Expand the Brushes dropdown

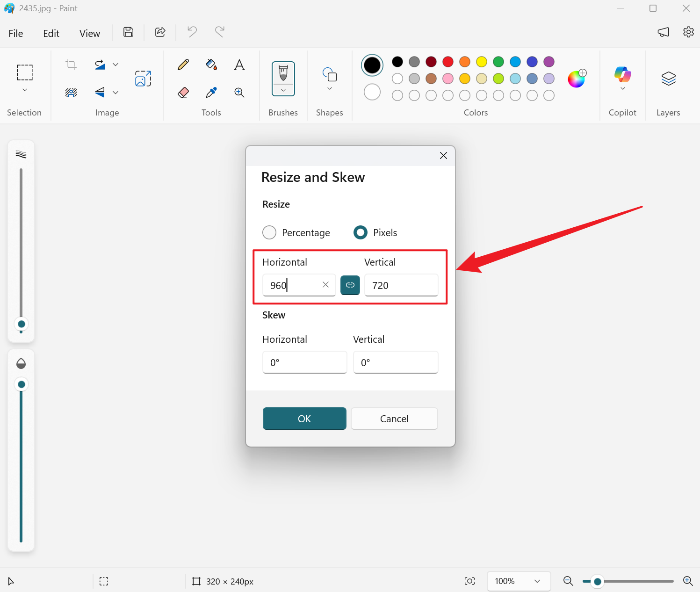coord(283,90)
